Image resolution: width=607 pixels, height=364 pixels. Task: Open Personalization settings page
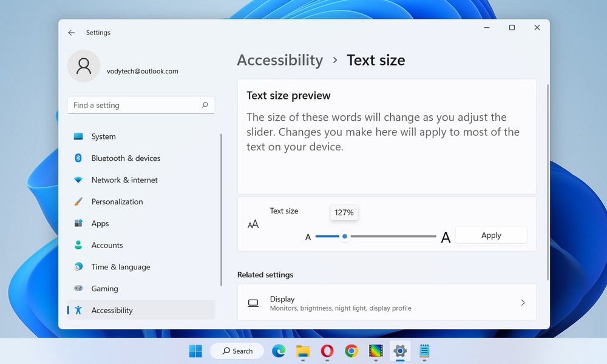(x=117, y=202)
